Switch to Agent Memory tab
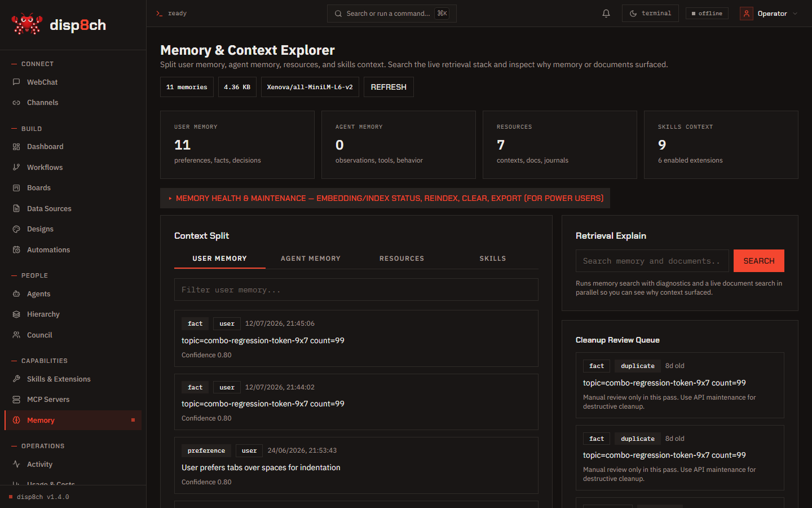Image resolution: width=812 pixels, height=508 pixels. pyautogui.click(x=311, y=259)
